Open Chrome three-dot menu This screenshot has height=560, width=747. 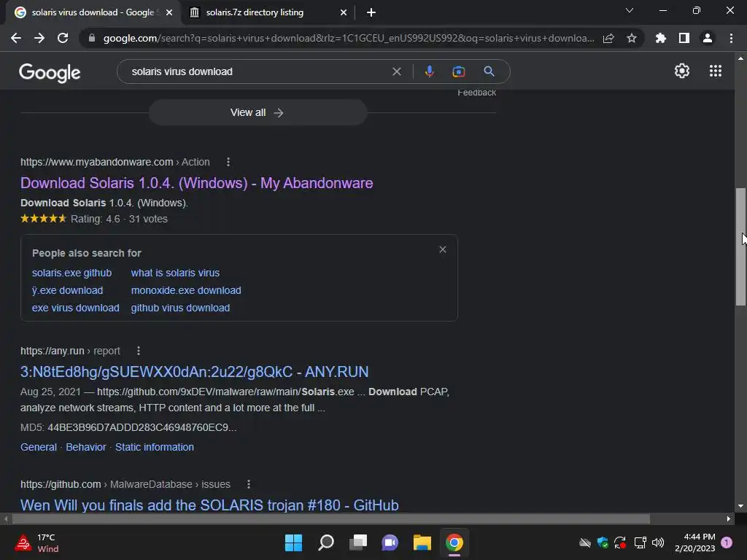[731, 38]
